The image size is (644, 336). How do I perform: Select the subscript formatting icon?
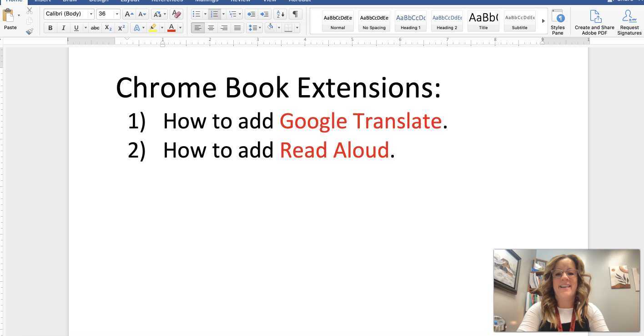tap(108, 28)
